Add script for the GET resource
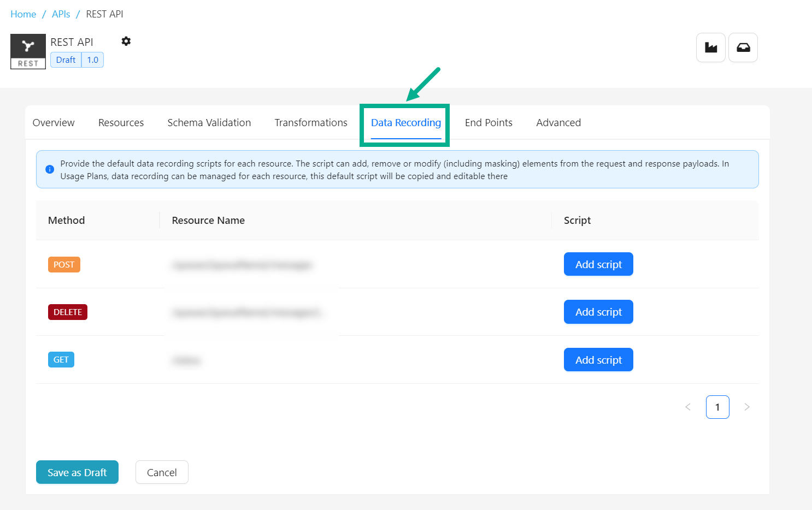Image resolution: width=812 pixels, height=510 pixels. click(598, 360)
